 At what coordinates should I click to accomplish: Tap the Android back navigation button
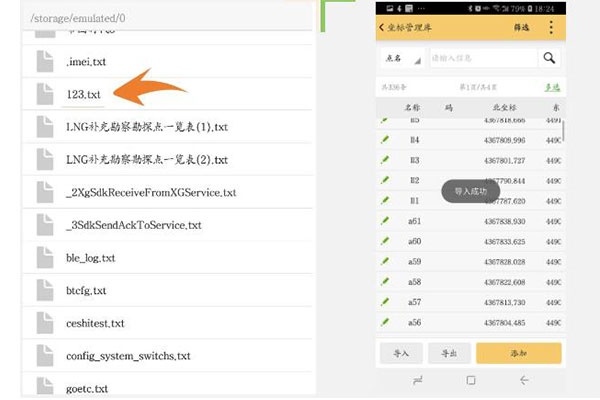[x=524, y=381]
